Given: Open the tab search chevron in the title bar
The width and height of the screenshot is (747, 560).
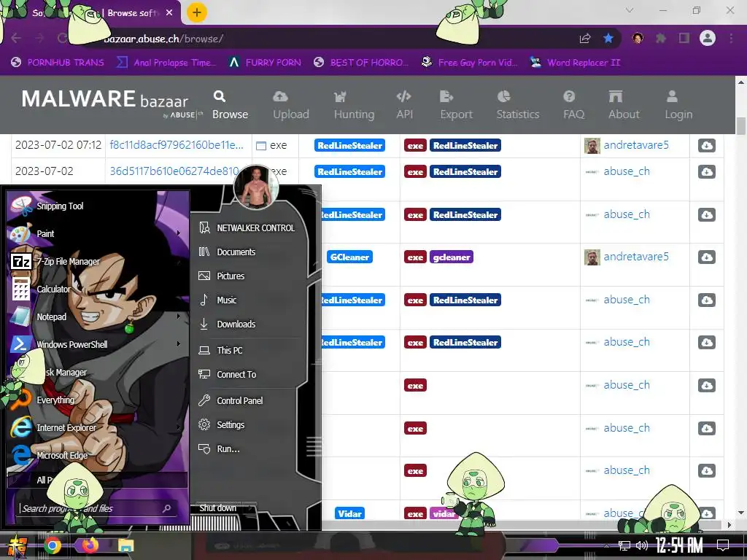Looking at the screenshot, I should click(630, 10).
